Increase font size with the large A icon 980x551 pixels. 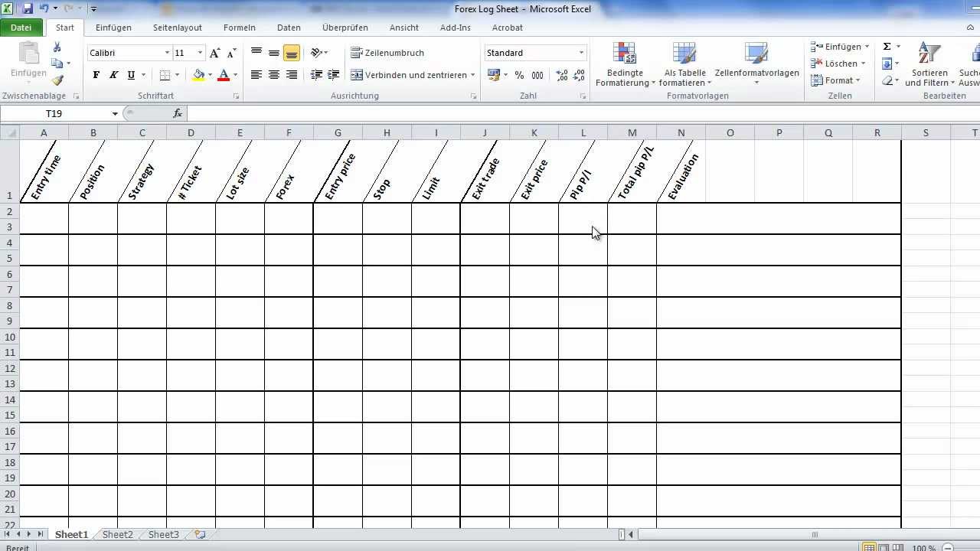coord(214,53)
